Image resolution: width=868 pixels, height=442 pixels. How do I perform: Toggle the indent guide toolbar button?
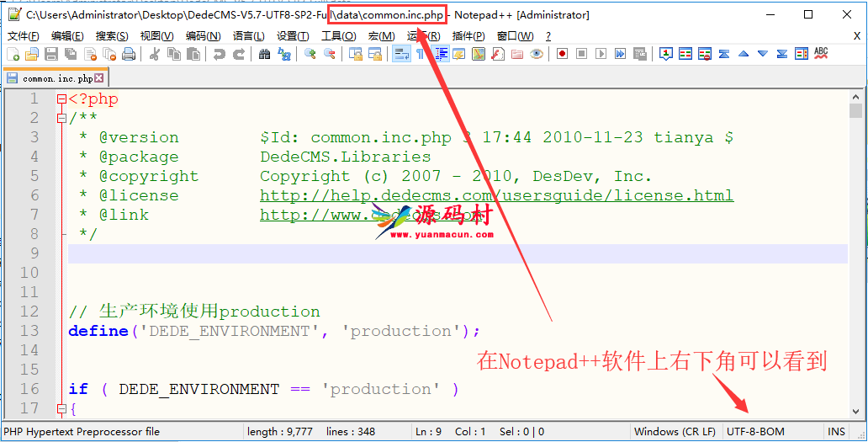point(440,54)
